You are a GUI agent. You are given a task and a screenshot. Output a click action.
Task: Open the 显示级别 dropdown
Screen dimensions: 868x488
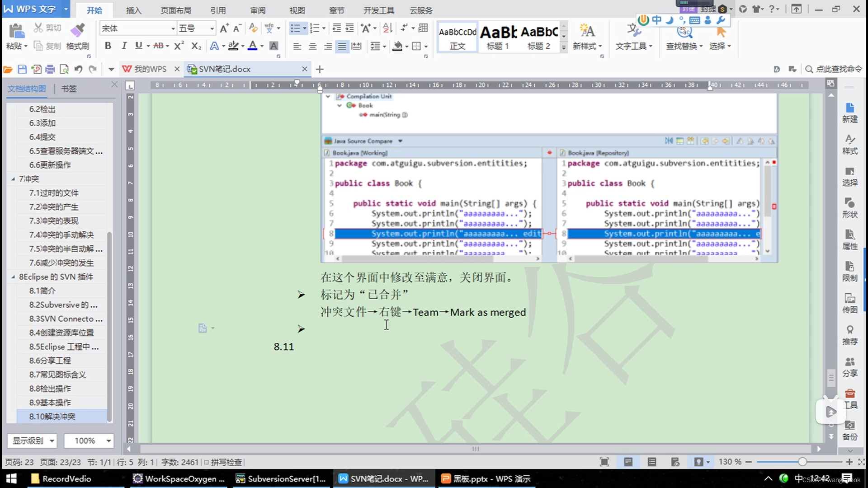pos(32,441)
